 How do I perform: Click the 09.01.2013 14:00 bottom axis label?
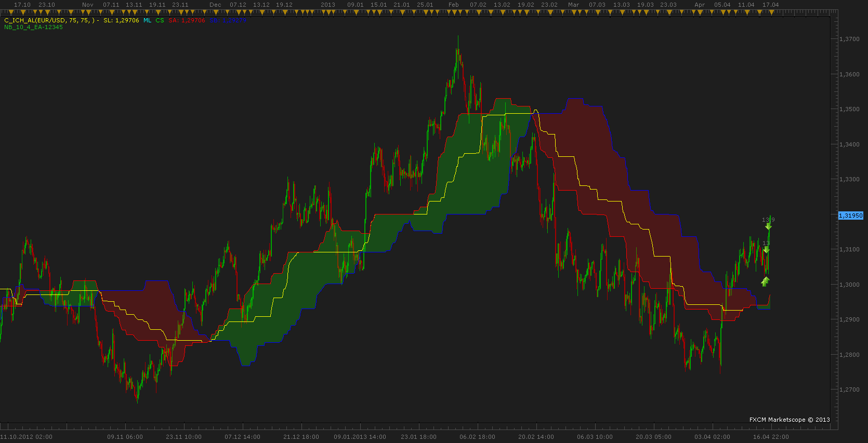coord(360,437)
